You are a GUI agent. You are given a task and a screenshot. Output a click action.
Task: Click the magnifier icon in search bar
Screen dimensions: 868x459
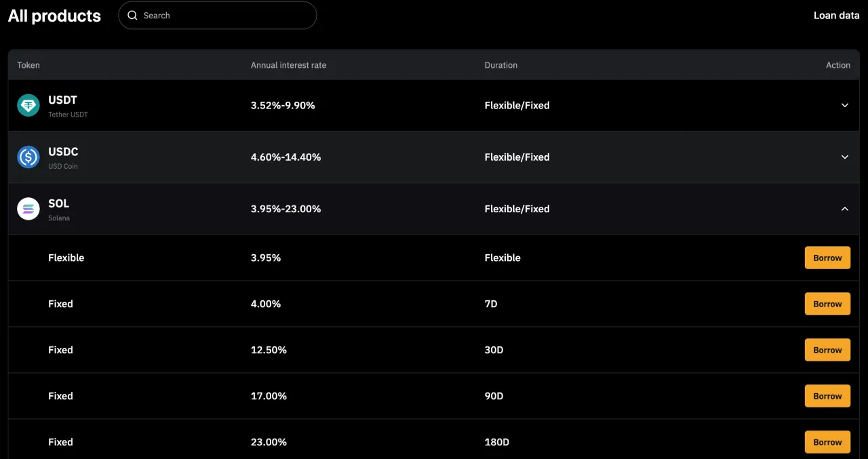coord(132,15)
